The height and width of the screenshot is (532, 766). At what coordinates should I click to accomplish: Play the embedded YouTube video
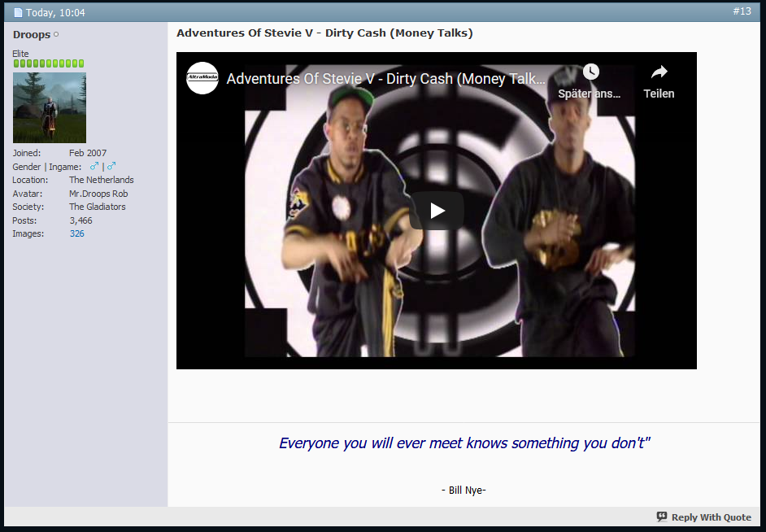(x=437, y=211)
